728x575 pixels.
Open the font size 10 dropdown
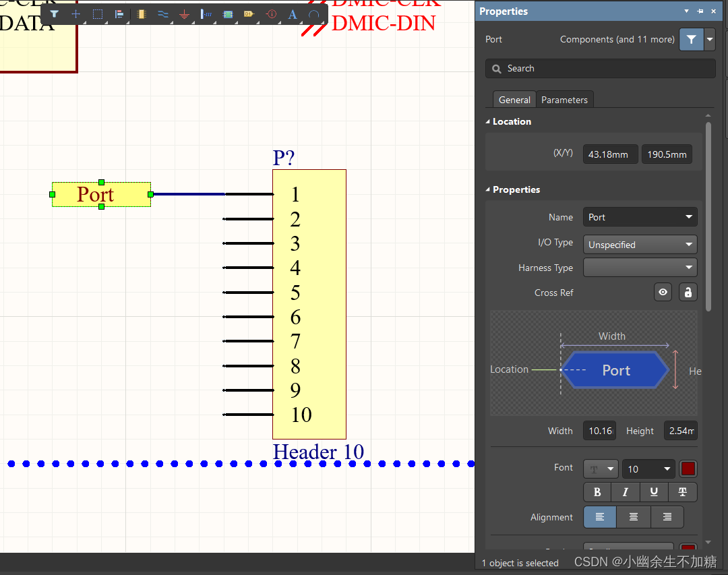648,468
